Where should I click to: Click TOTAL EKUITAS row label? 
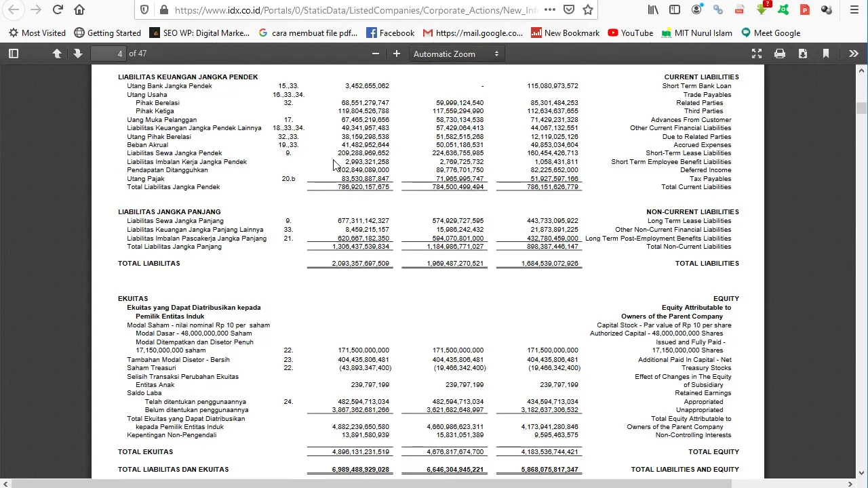[x=145, y=451]
